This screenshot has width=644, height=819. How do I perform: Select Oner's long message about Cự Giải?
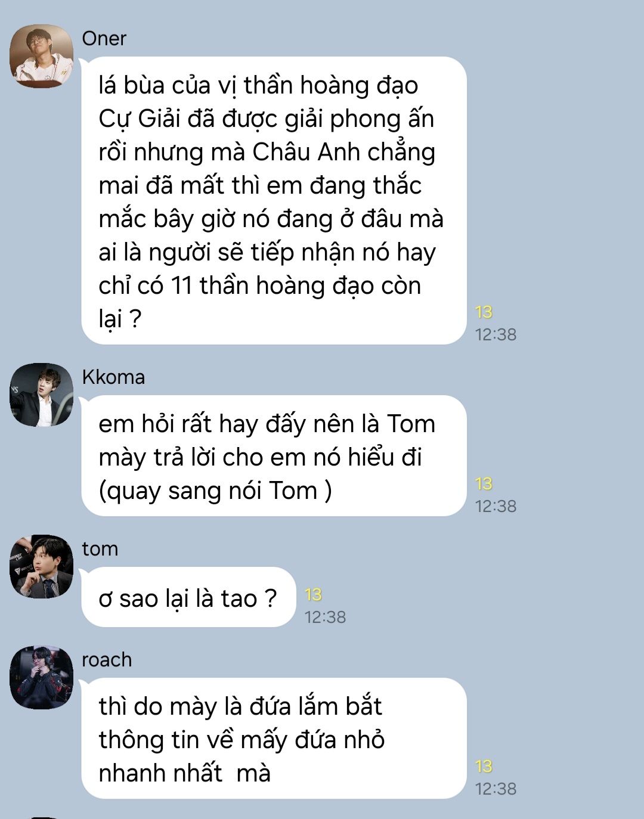tap(274, 201)
